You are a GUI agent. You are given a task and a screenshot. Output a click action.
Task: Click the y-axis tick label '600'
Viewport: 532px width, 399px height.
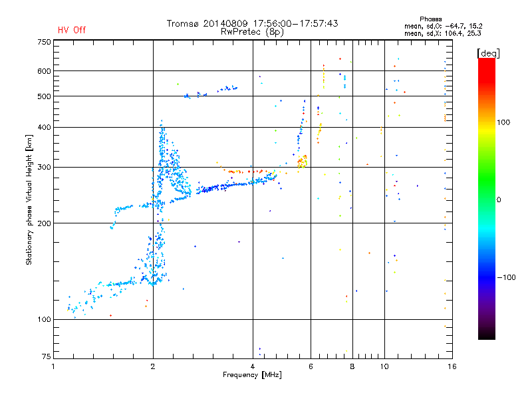pos(44,71)
